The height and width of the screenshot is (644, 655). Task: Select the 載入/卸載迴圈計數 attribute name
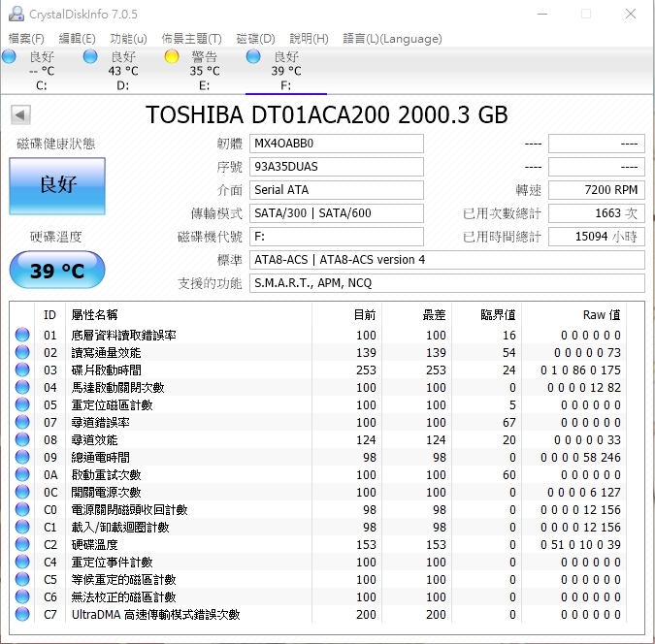coord(120,527)
